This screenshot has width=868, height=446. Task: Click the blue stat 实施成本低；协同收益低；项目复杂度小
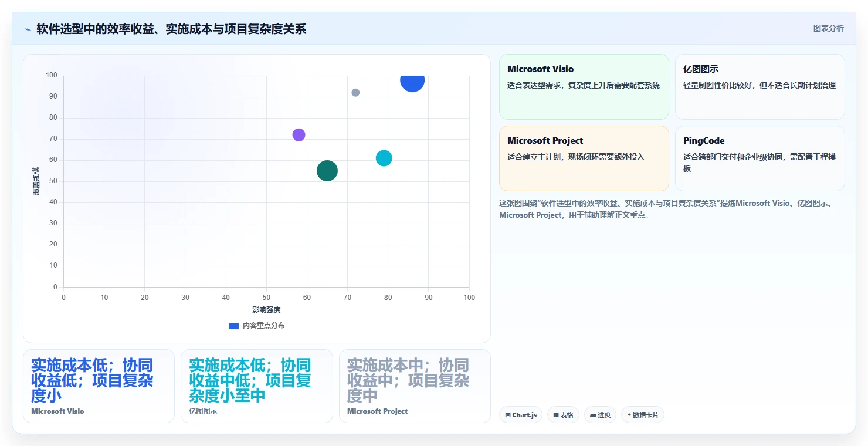pyautogui.click(x=92, y=380)
